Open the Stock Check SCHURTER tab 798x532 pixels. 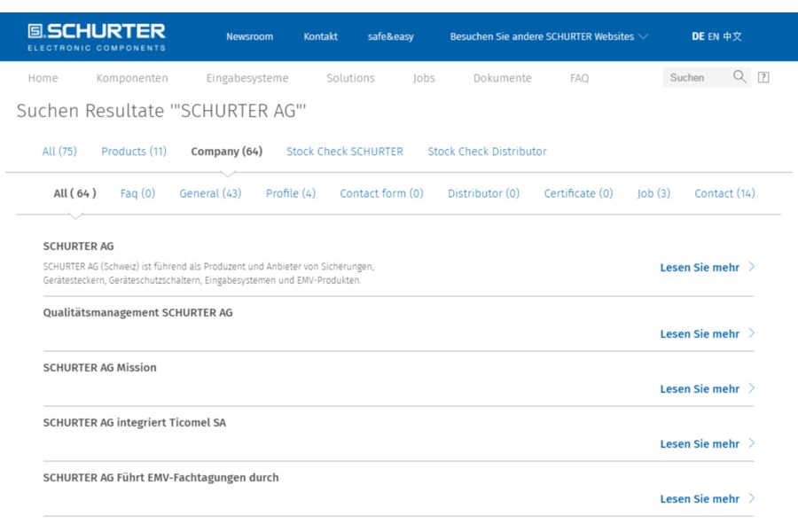pos(345,152)
